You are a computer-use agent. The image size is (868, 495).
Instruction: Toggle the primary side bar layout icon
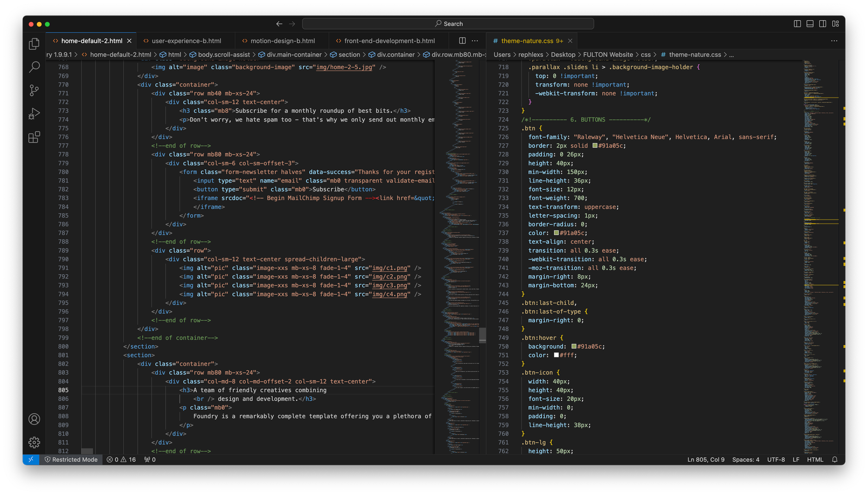(x=797, y=24)
